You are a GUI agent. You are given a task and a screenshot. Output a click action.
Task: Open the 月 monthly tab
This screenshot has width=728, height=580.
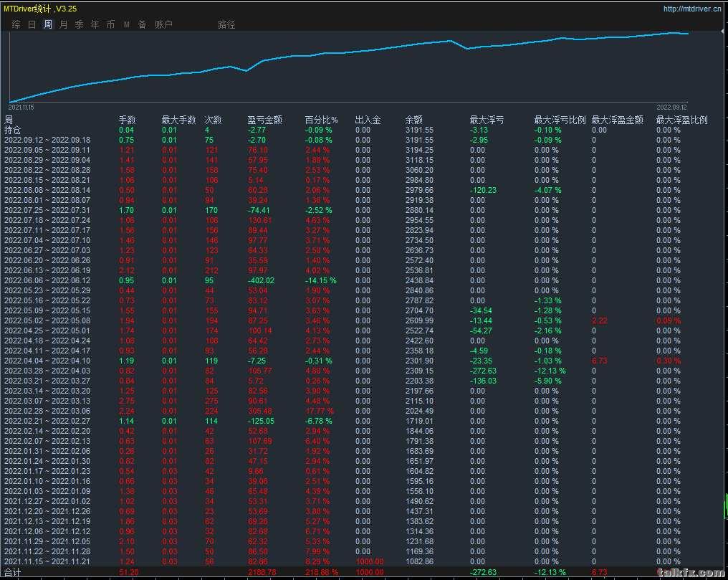click(64, 24)
